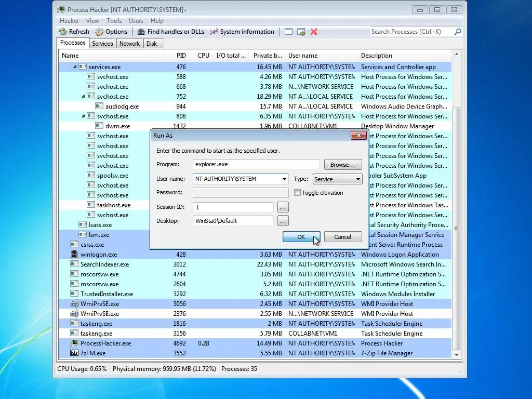Click the Physical memory status bar entry

[164, 369]
